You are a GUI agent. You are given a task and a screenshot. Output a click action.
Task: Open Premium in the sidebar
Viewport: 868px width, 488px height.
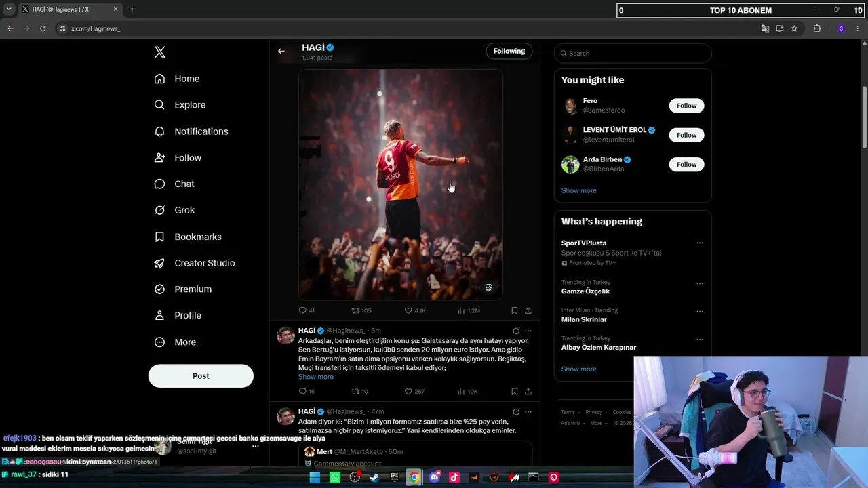click(183, 289)
